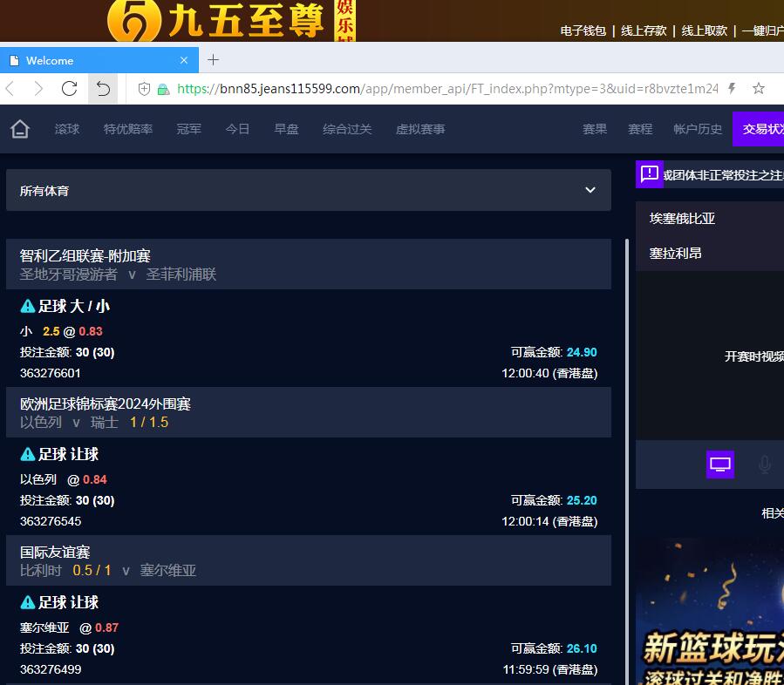The height and width of the screenshot is (685, 784).
Task: Click handicap value 0.5 / 1
Action: pyautogui.click(x=92, y=570)
